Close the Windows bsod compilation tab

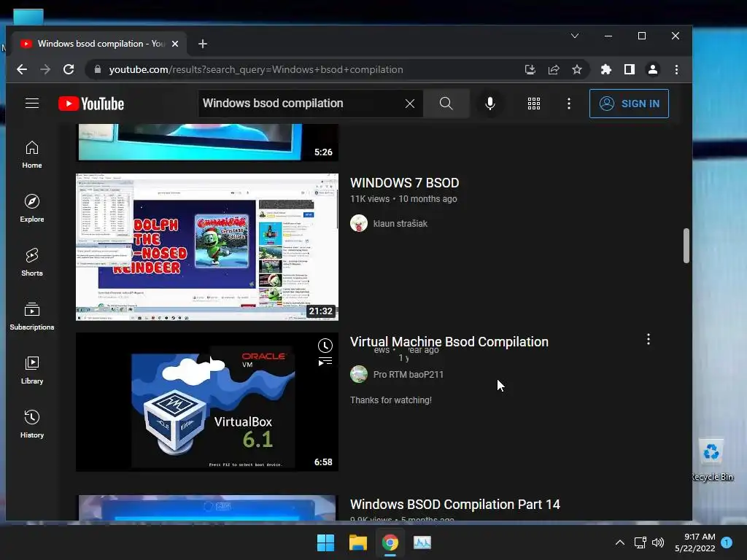click(175, 44)
